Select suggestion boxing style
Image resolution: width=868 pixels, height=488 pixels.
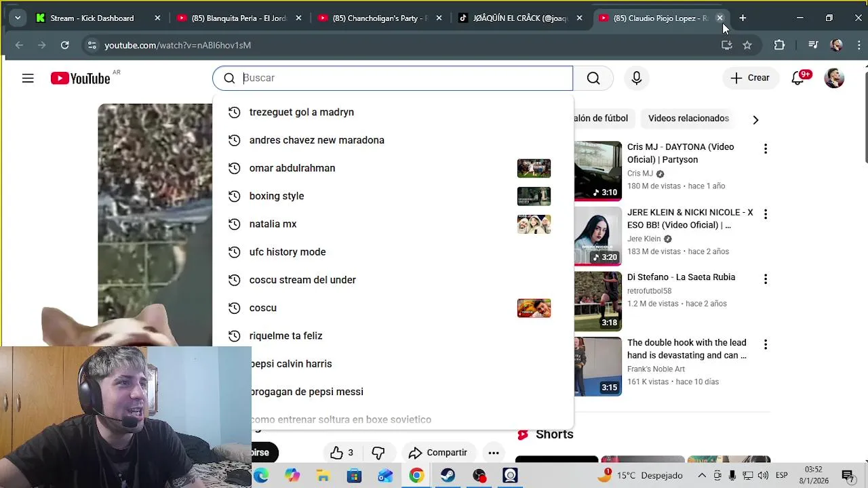pyautogui.click(x=393, y=196)
